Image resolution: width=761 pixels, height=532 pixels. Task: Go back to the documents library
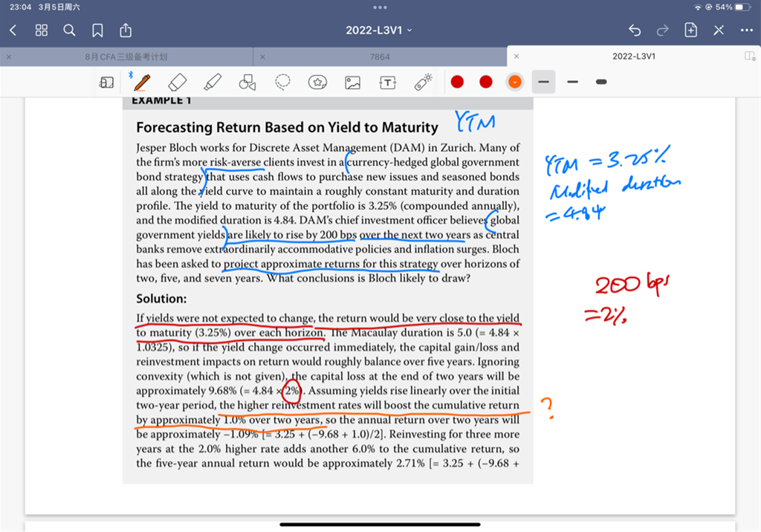point(13,30)
